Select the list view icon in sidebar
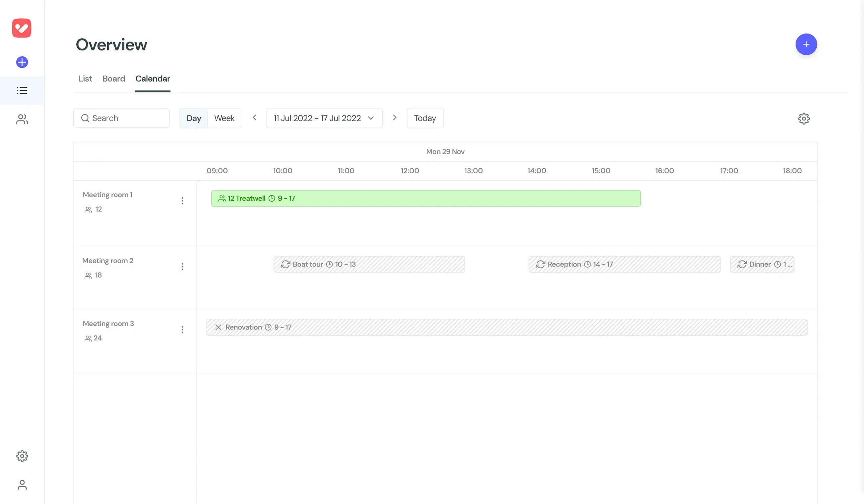This screenshot has height=504, width=864. pyautogui.click(x=22, y=90)
